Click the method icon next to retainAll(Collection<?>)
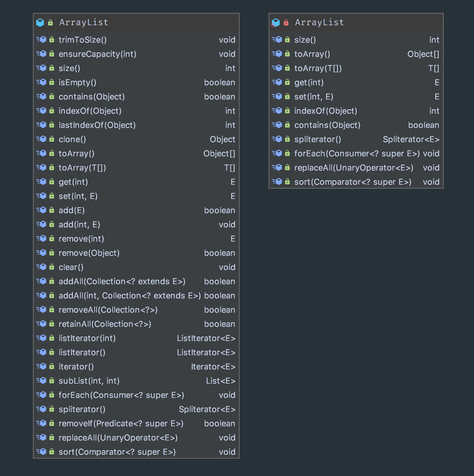Image resolution: width=474 pixels, height=476 pixels. (41, 324)
